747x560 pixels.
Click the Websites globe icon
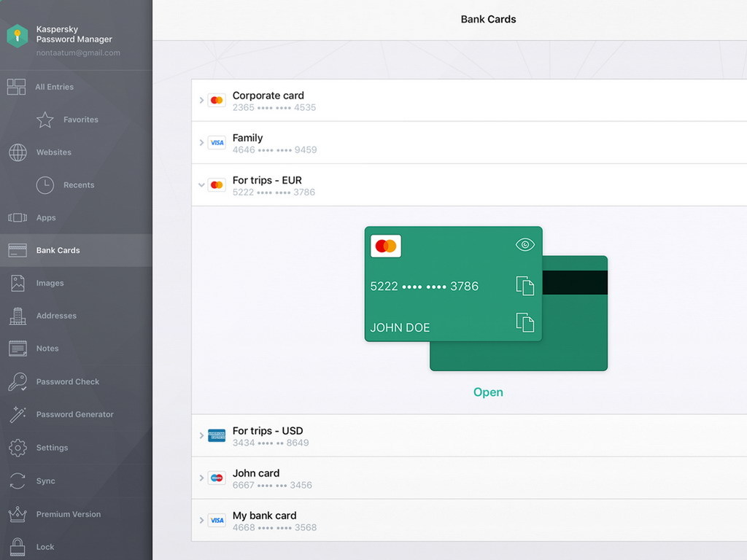pos(18,152)
